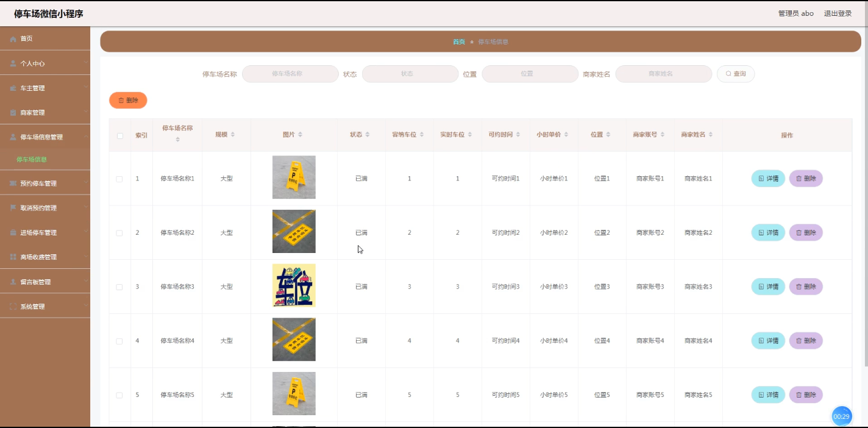Collapse 停车场信息管理 menu via its chevron

click(x=86, y=137)
